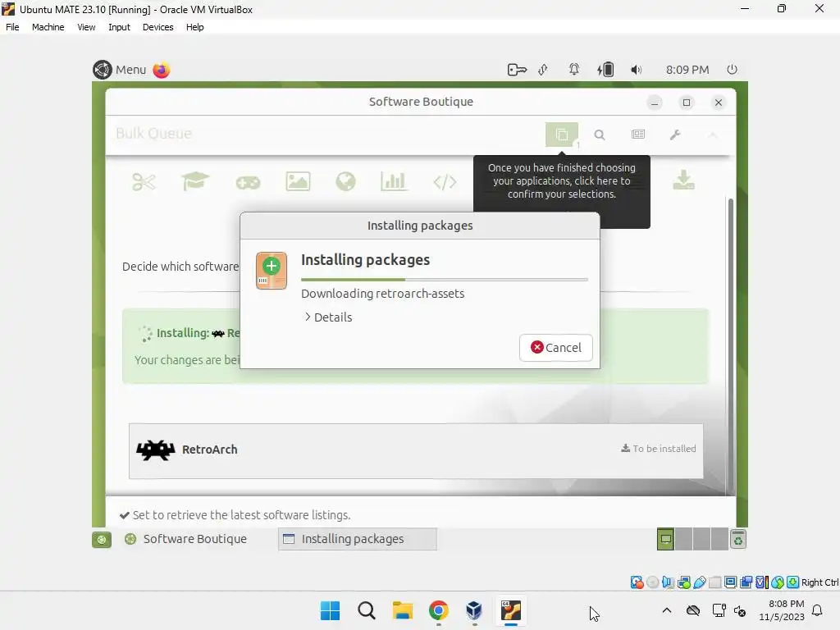Open the wrench preferences icon
The height and width of the screenshot is (630, 840).
tap(675, 135)
